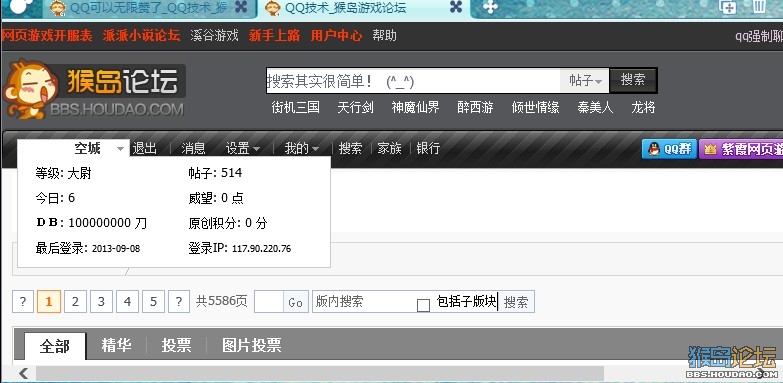Image resolution: width=783 pixels, height=383 pixels.
Task: Click the window restore icon near trash
Action: [x=728, y=6]
